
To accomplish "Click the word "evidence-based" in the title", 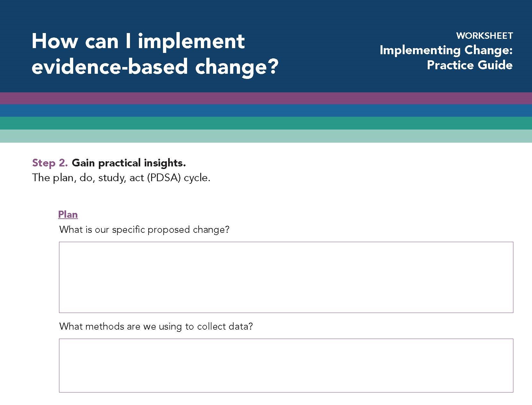I will click(109, 67).
